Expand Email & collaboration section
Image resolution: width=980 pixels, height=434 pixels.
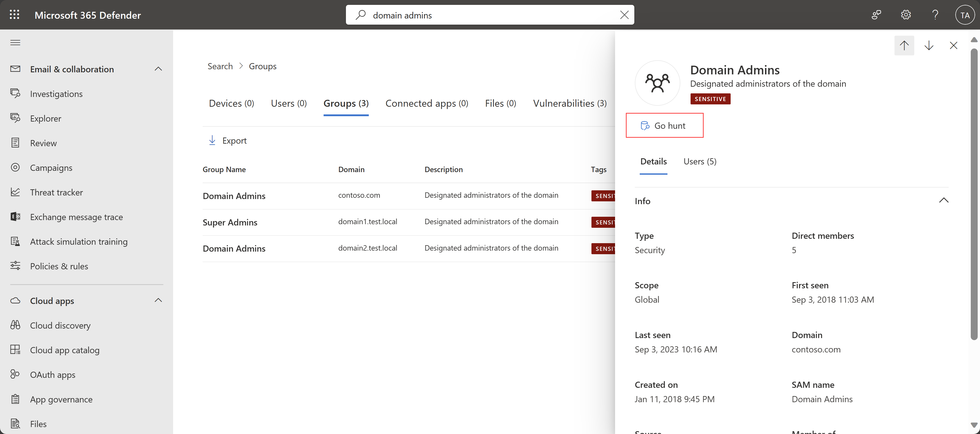click(x=159, y=69)
